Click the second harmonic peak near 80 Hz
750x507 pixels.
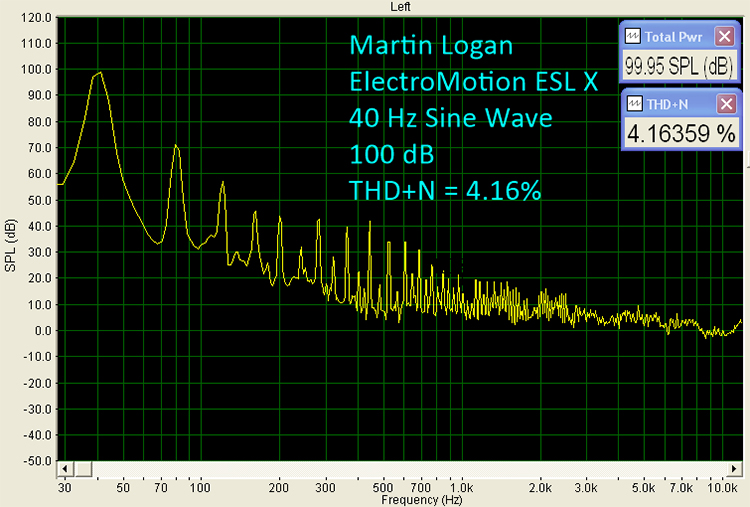point(176,146)
